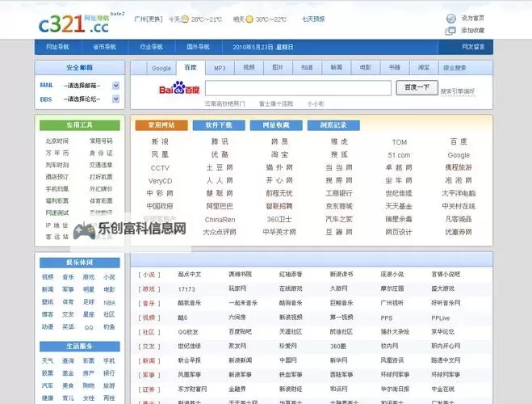Select the 软件下载 tab
Image resolution: width=532 pixels, height=404 pixels.
click(x=219, y=125)
